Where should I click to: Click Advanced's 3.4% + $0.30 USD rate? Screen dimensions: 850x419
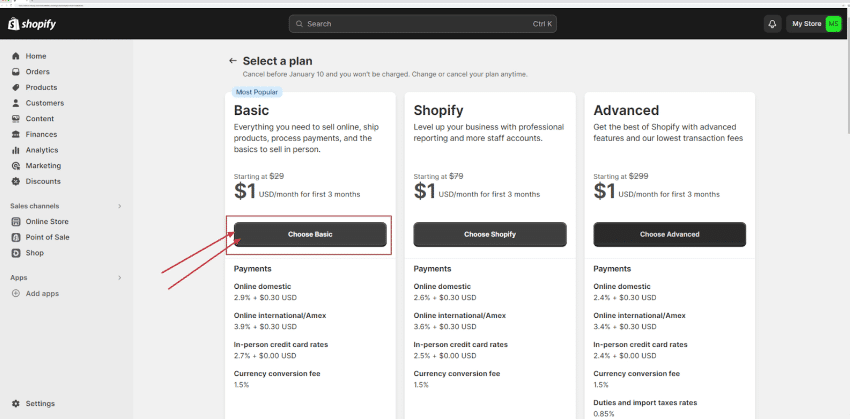pyautogui.click(x=625, y=327)
